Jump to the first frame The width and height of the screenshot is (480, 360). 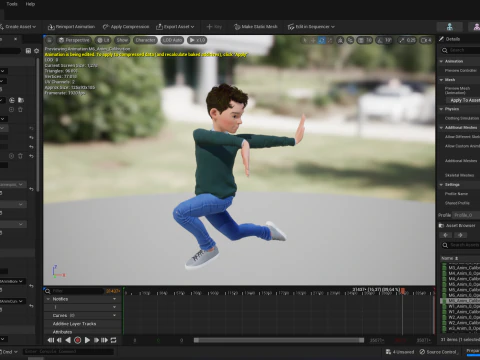coord(51,340)
